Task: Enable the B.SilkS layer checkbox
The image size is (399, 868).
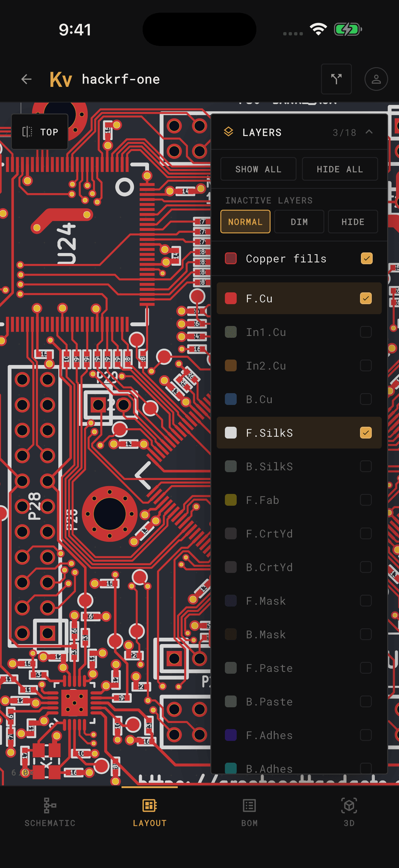Action: coord(366,466)
